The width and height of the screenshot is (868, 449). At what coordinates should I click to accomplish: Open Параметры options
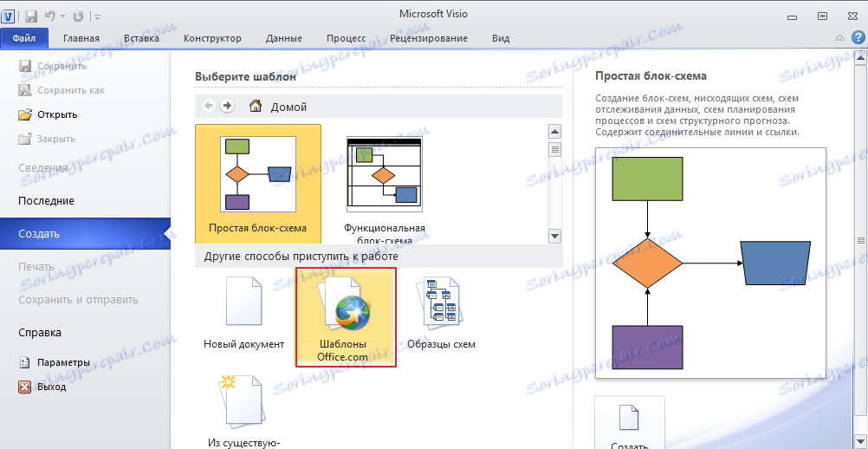55,362
